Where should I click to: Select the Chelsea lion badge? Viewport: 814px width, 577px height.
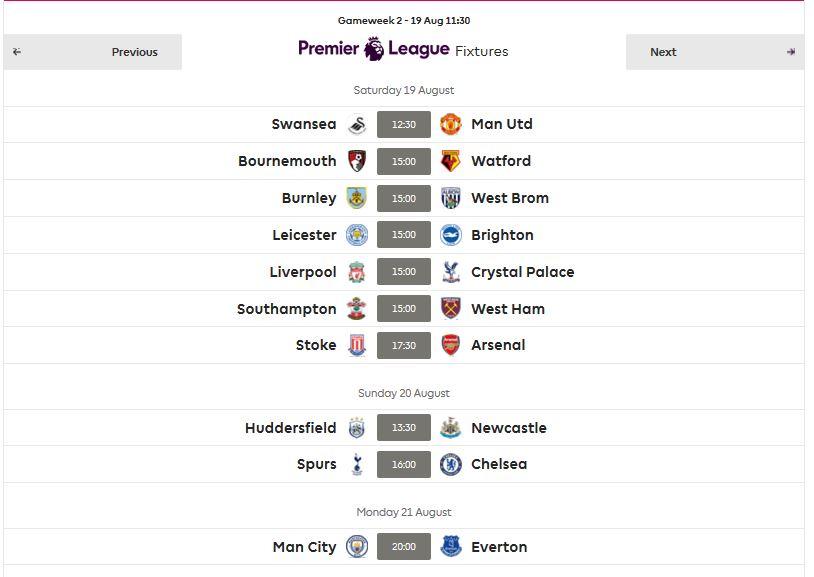pyautogui.click(x=451, y=464)
